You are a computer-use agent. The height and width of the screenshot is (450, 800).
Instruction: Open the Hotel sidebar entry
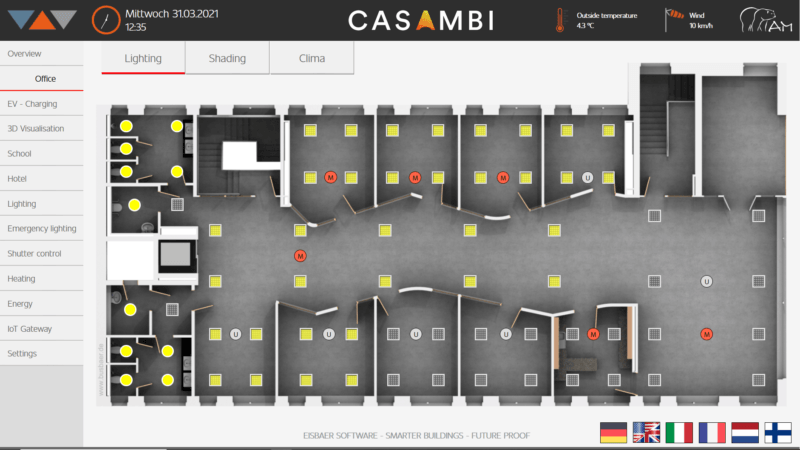click(41, 179)
